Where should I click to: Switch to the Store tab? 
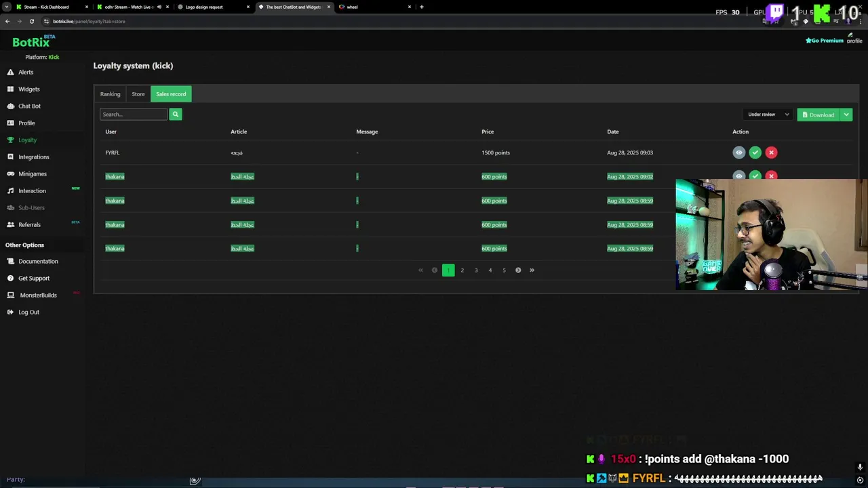pos(138,94)
